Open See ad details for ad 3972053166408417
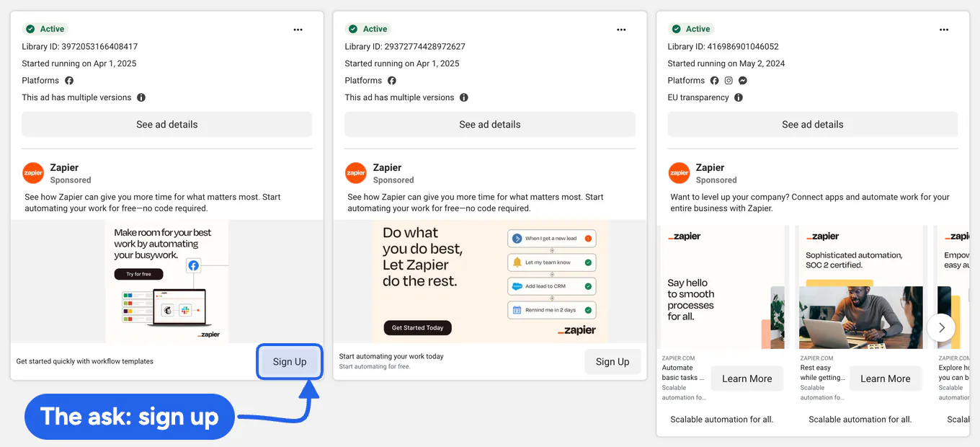980x447 pixels. click(167, 124)
